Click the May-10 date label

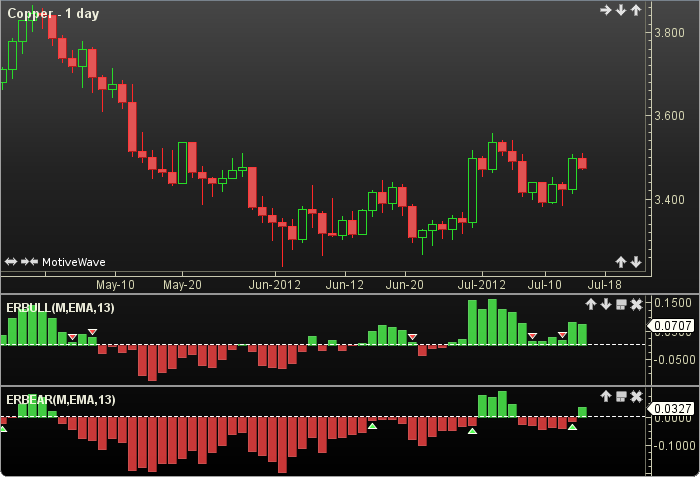pos(115,285)
